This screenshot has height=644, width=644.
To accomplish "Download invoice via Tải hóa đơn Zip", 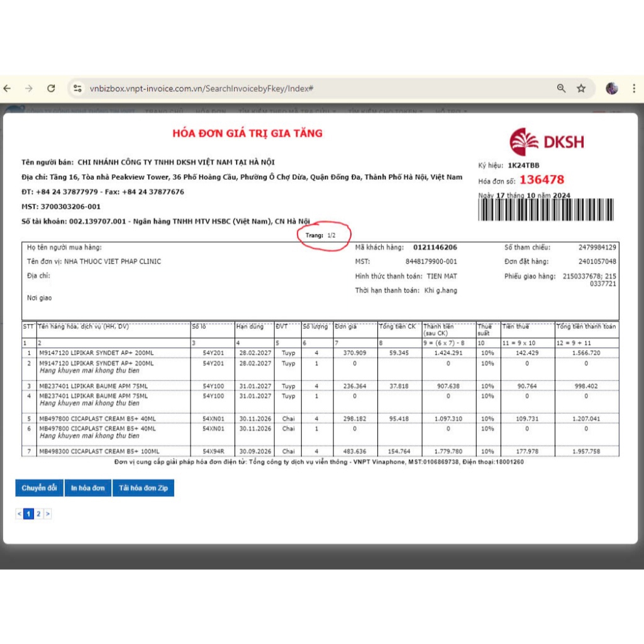I will 143,488.
